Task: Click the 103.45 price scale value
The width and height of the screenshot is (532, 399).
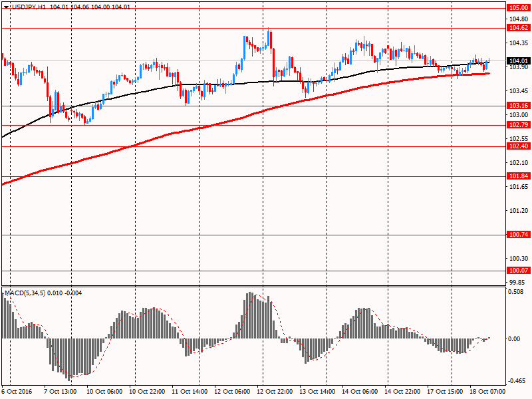Action: 519,91
